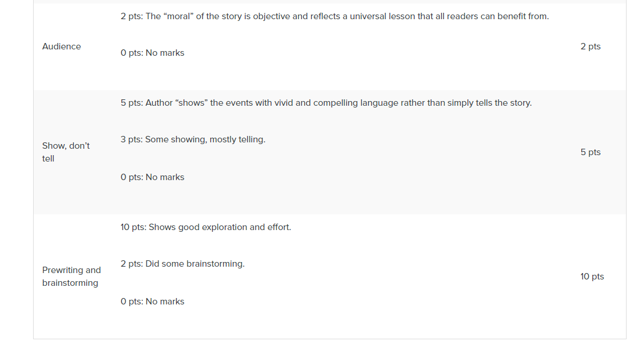Click the 5 pts vivid language rating

pos(326,103)
